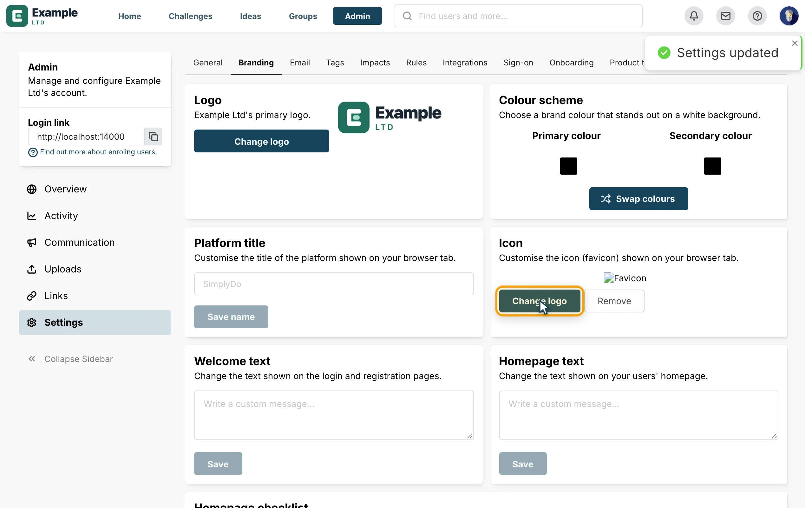Switch to the Integrations tab
The image size is (812, 508).
click(x=465, y=63)
